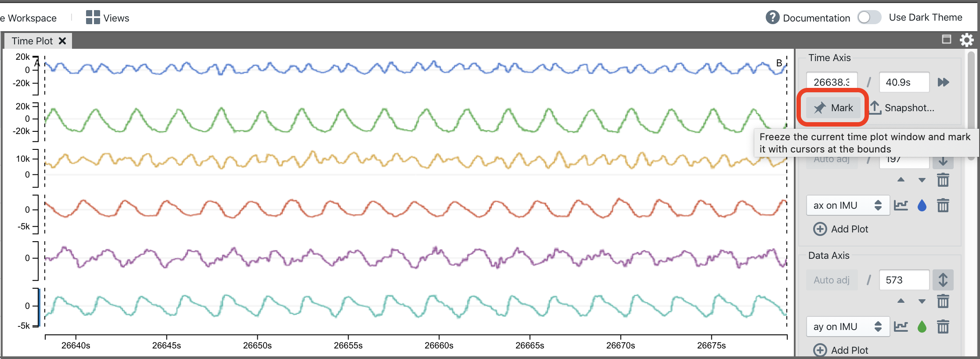Click the Mark pin button
980x359 pixels.
(x=832, y=108)
